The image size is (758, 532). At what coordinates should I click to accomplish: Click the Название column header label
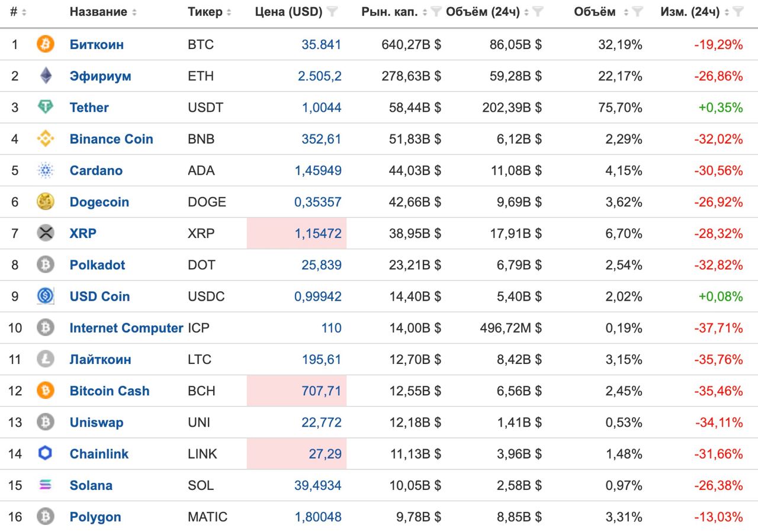pyautogui.click(x=98, y=12)
